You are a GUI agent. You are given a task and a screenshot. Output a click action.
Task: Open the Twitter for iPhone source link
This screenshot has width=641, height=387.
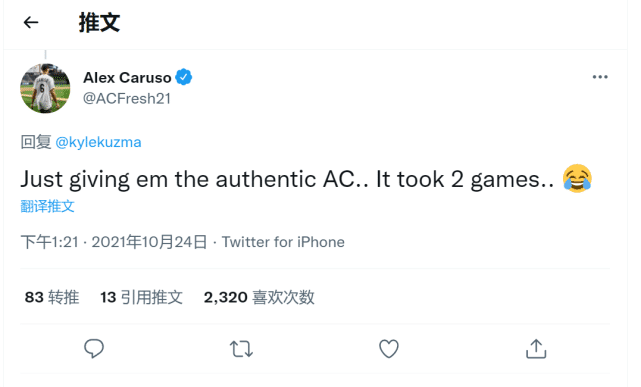(x=283, y=242)
